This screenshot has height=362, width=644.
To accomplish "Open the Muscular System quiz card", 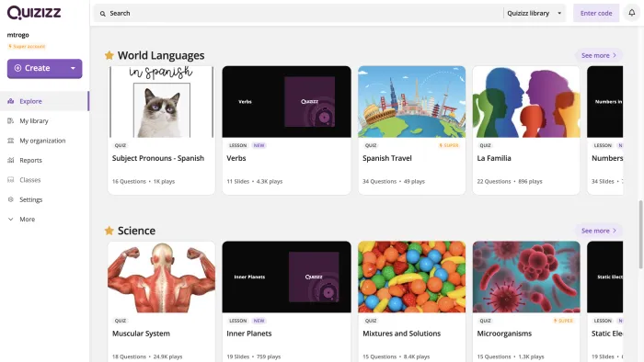I will [x=161, y=301].
